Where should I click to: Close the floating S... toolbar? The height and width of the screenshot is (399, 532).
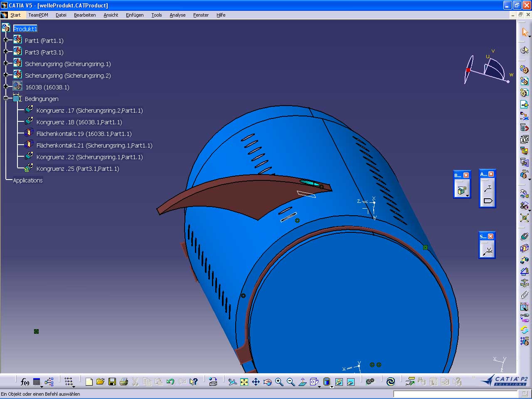(x=491, y=236)
